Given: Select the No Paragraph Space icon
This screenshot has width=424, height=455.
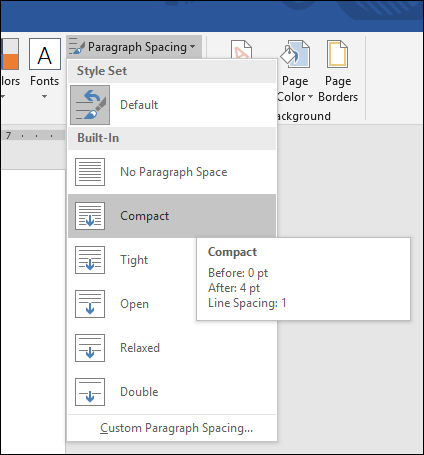Looking at the screenshot, I should [90, 172].
